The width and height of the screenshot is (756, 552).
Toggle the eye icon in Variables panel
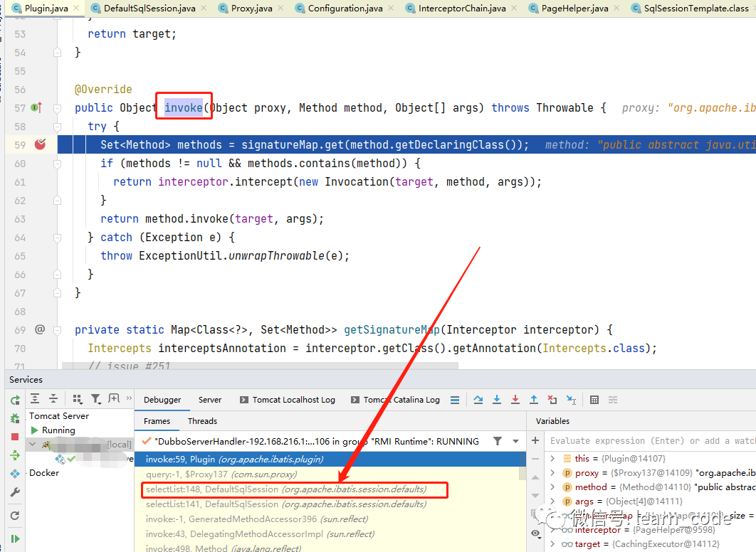click(535, 533)
